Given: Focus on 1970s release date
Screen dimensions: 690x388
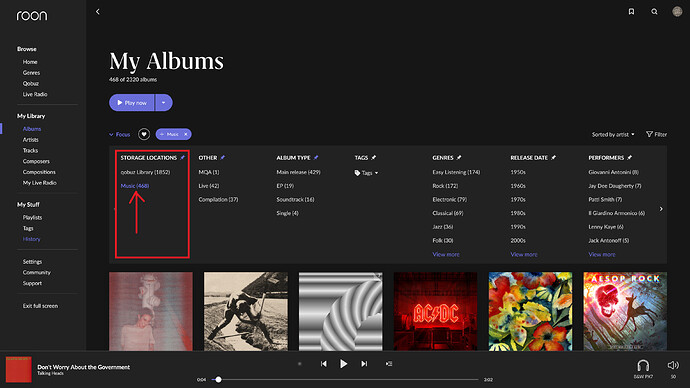Looking at the screenshot, I should click(518, 199).
